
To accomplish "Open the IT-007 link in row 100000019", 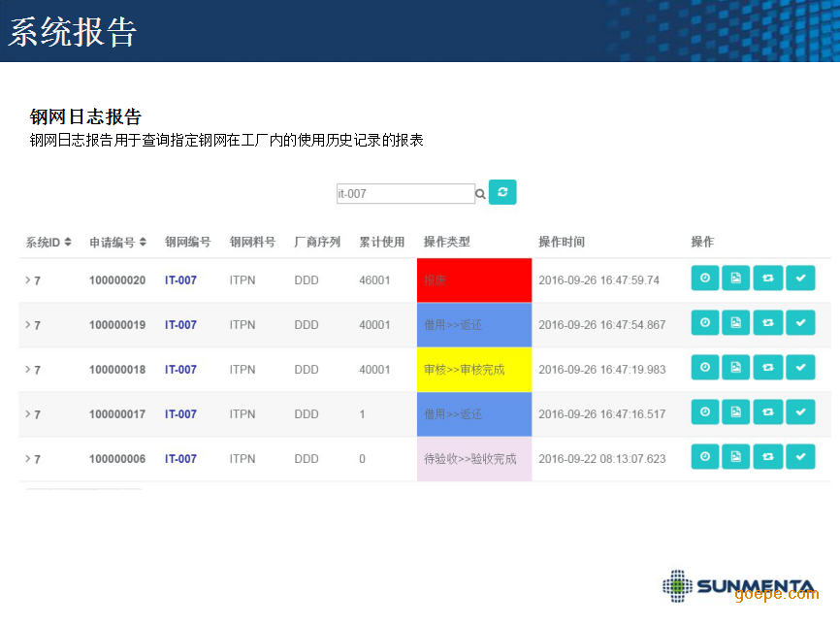I will [180, 325].
